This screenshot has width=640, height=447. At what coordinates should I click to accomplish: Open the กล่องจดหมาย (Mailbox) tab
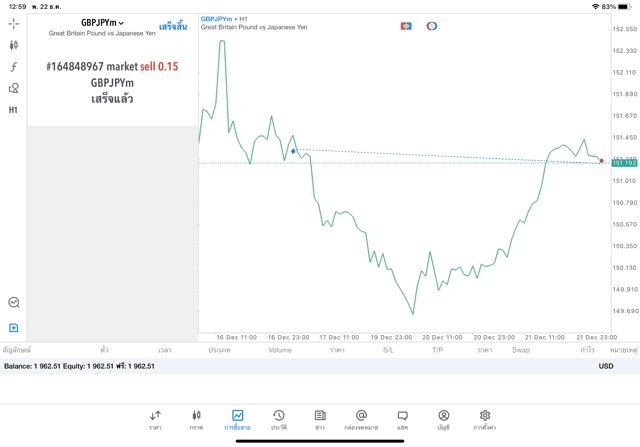(361, 419)
